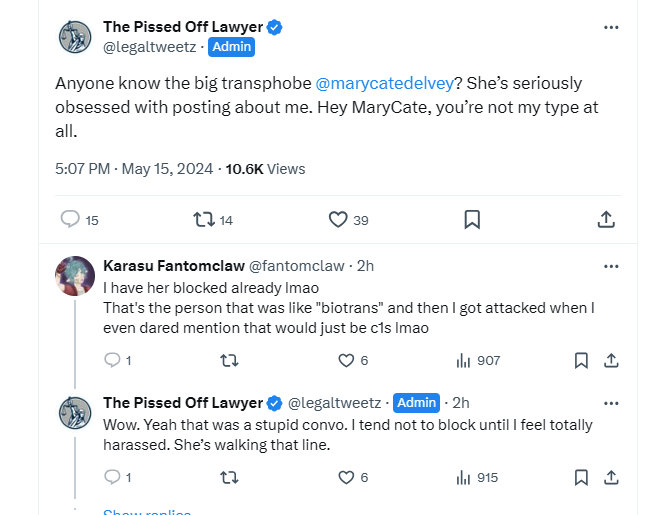Bookmark Karasu Fantomclaw's reply

click(581, 360)
